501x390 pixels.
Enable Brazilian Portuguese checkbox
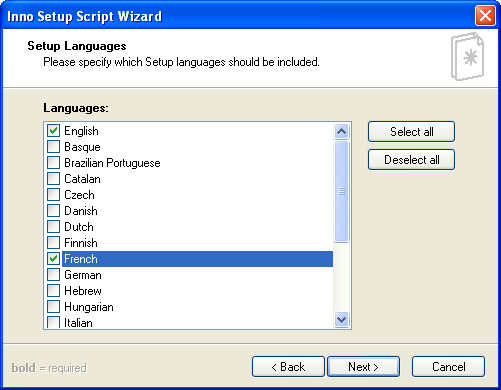click(53, 163)
